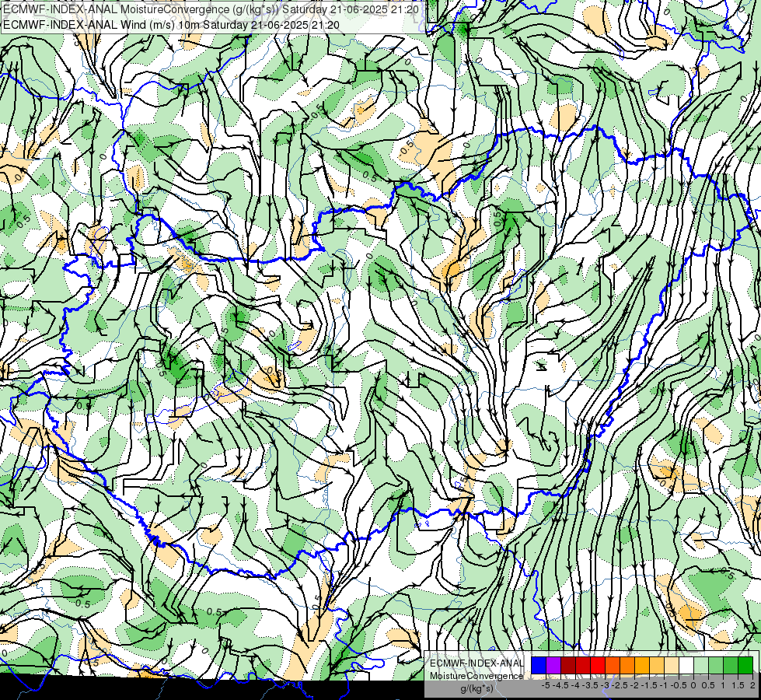Screen dimensions: 761x700
Task: Click the -1 tick label on the legend
Action: pos(664,685)
